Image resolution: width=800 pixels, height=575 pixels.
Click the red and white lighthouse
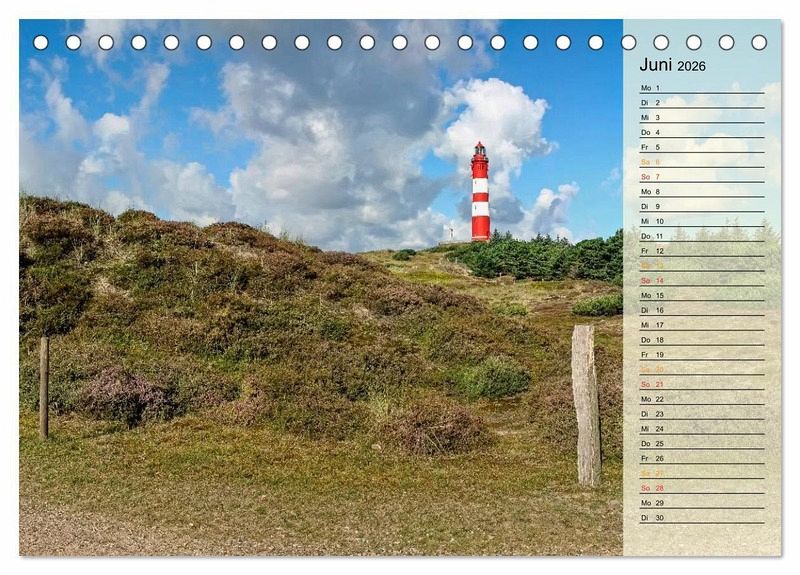(x=480, y=193)
